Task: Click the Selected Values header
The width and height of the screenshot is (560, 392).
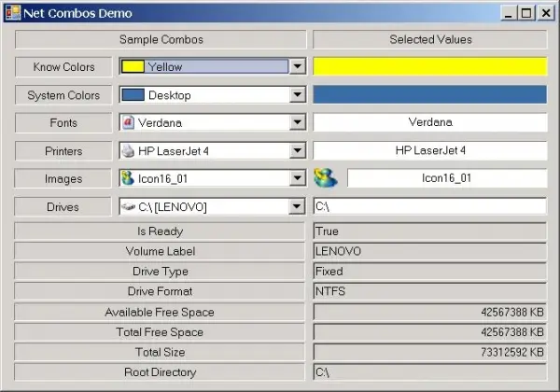Action: (x=430, y=39)
